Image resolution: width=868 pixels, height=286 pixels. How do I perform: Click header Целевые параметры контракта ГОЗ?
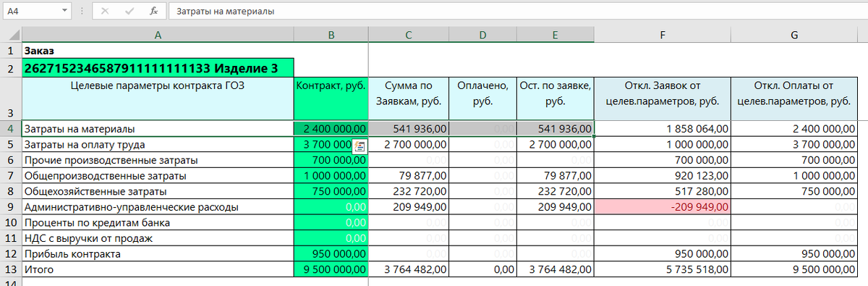158,98
